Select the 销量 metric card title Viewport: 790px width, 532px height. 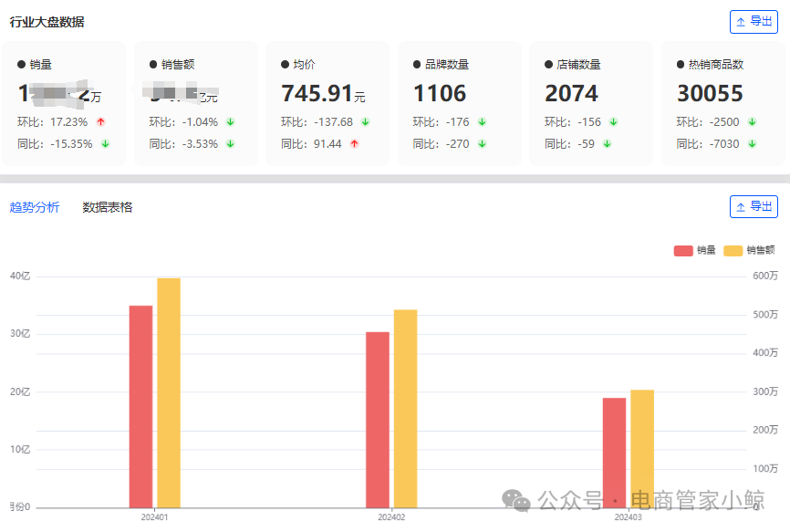41,65
